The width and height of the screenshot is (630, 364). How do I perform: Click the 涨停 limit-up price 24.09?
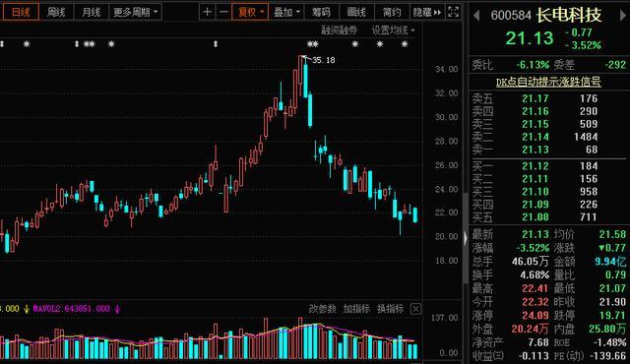tap(535, 315)
